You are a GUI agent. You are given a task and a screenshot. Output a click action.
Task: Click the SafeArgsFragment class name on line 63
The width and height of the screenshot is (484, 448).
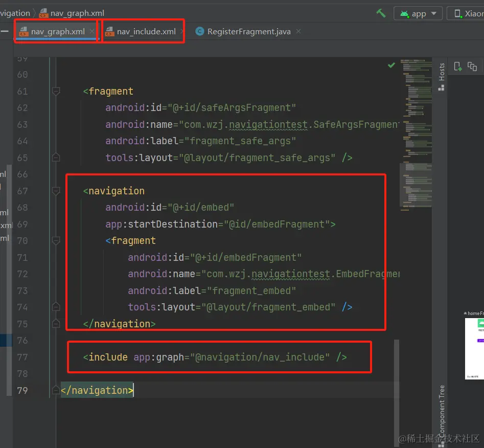coord(356,124)
